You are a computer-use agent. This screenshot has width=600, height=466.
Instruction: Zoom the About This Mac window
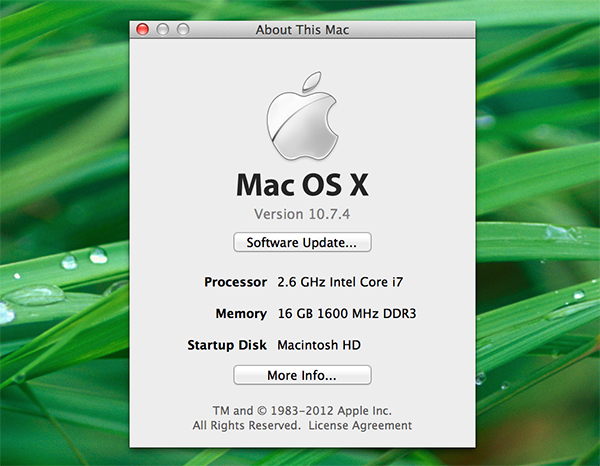(183, 29)
